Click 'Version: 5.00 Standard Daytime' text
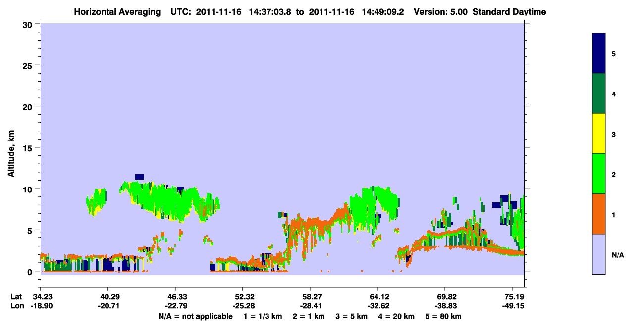 [480, 12]
